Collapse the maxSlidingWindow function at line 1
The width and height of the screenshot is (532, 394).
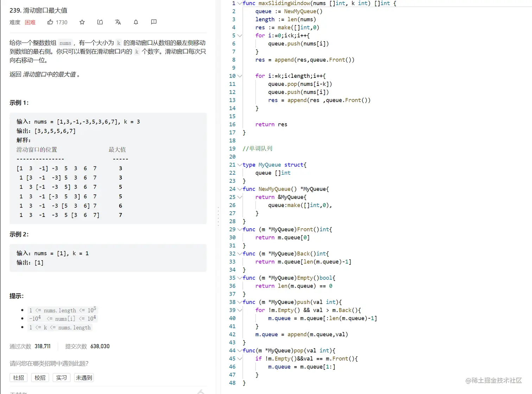tap(240, 3)
